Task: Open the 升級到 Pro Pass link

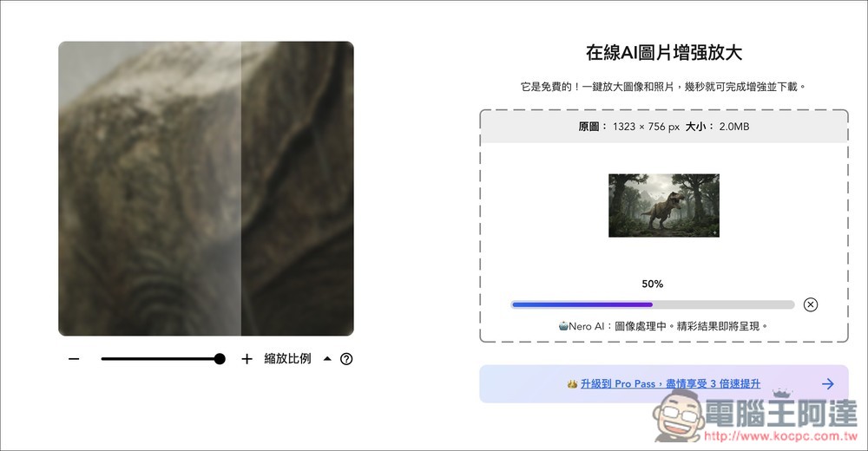Action: pos(670,384)
